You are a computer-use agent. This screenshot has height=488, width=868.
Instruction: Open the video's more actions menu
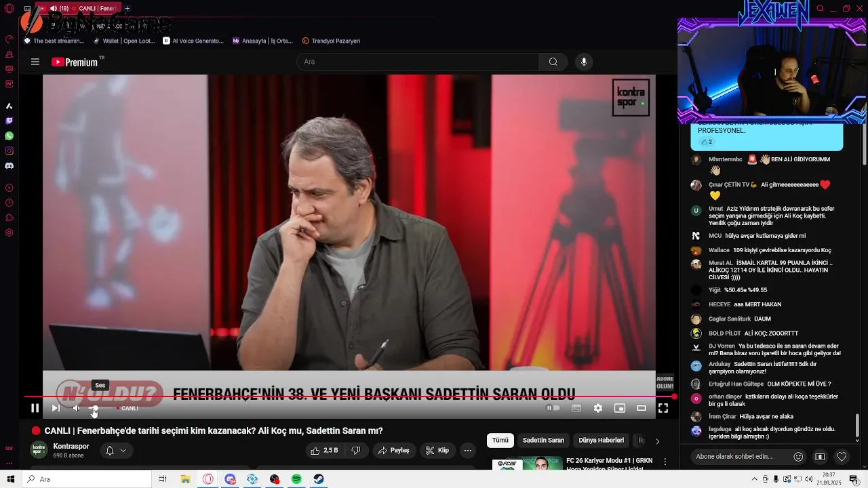(468, 450)
